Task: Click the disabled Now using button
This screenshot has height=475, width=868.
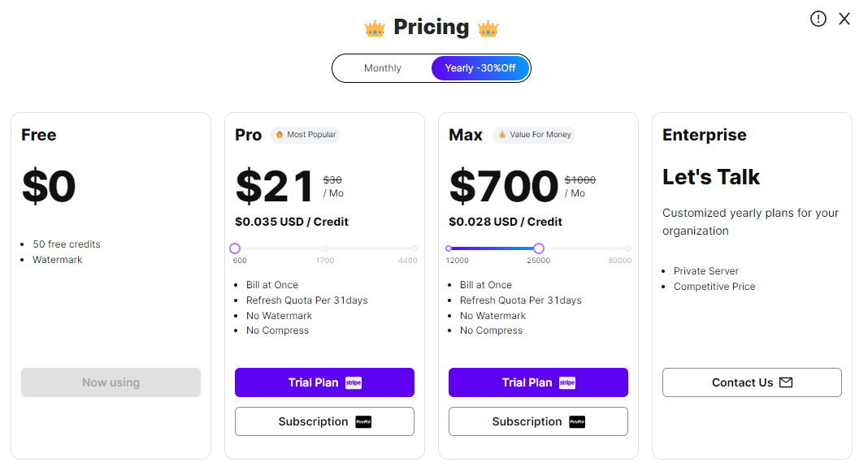Action: click(111, 382)
